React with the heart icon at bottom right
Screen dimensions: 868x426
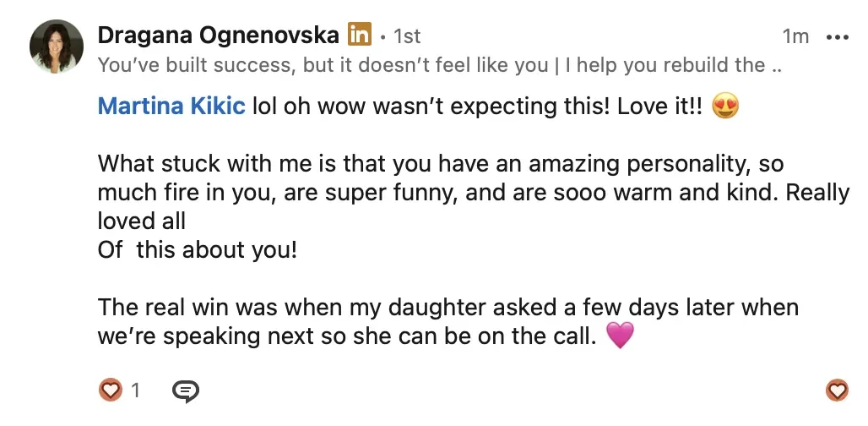tap(837, 390)
